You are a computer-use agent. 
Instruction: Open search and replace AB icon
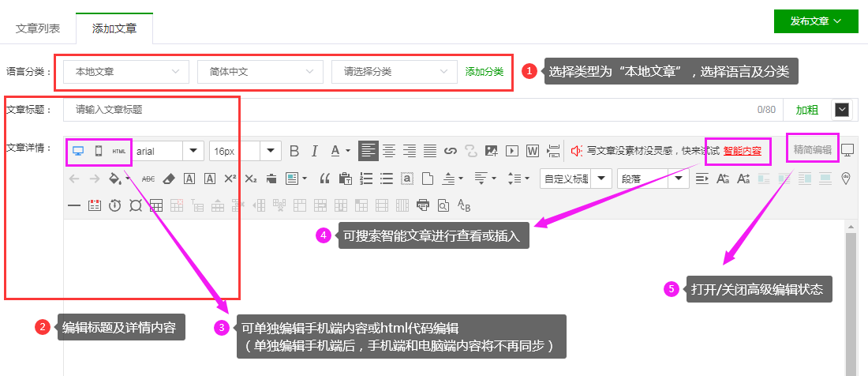[464, 205]
